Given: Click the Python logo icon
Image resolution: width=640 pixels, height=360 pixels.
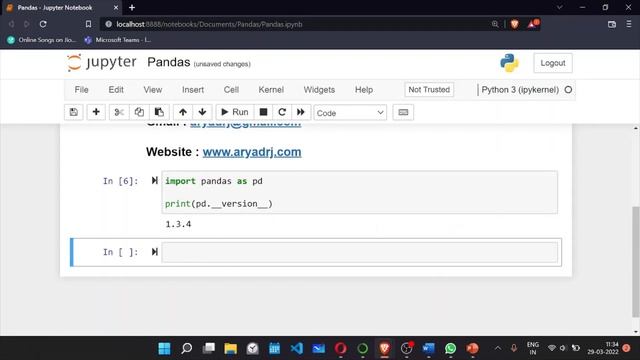Looking at the screenshot, I should click(x=509, y=63).
